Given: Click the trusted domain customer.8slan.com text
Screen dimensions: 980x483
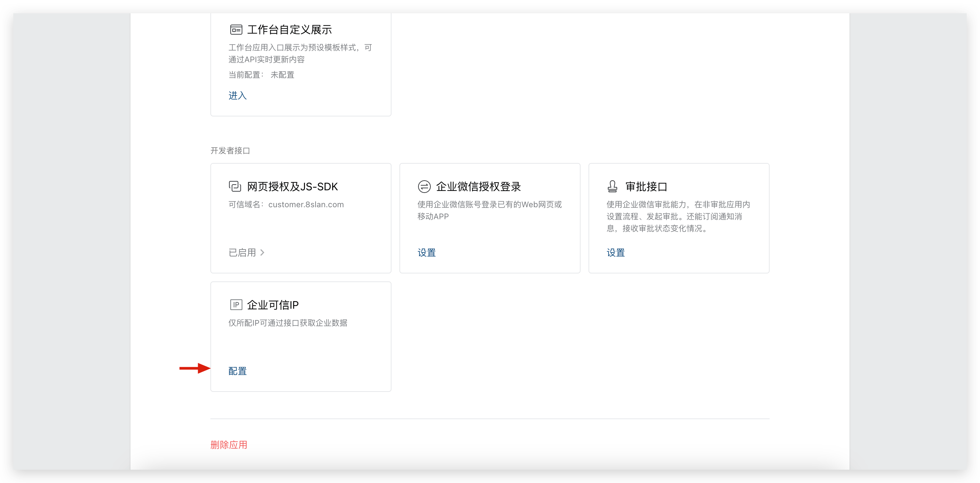Looking at the screenshot, I should tap(306, 205).
